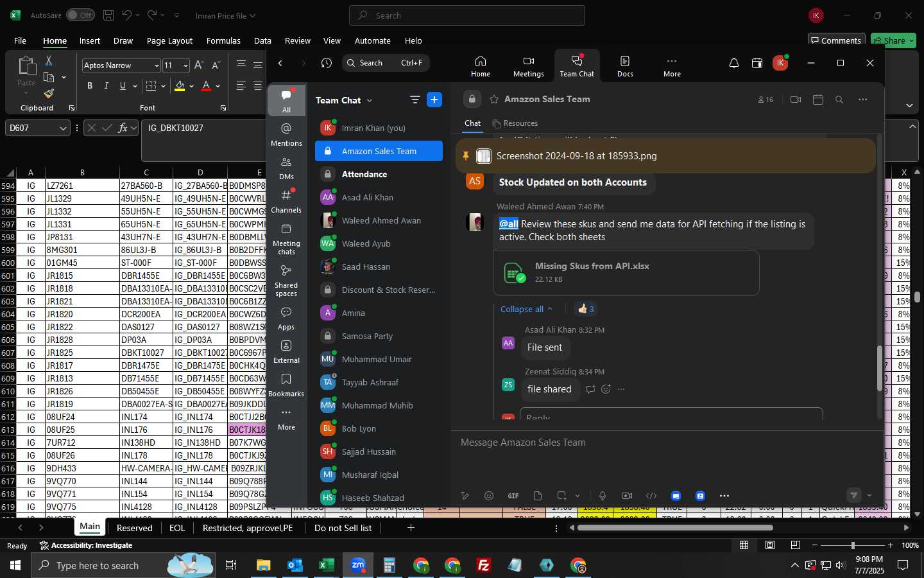Switch to Resources tab in chat
Viewport: 924px width, 578px height.
point(515,123)
